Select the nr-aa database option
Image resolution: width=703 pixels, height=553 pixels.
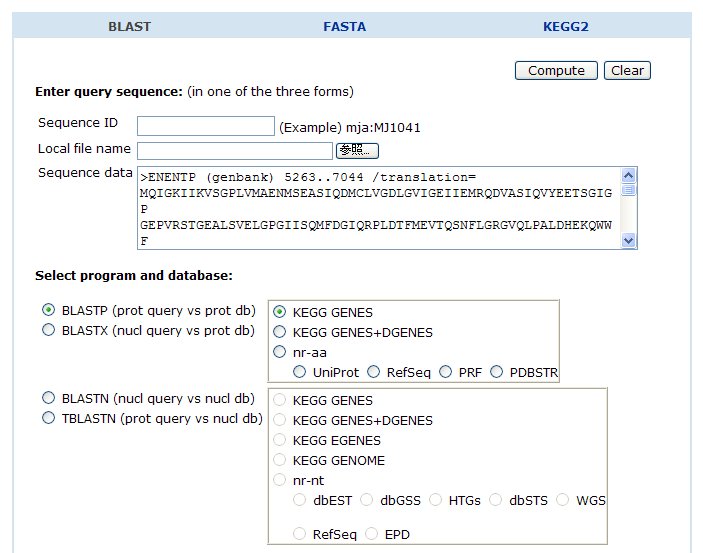[x=279, y=352]
